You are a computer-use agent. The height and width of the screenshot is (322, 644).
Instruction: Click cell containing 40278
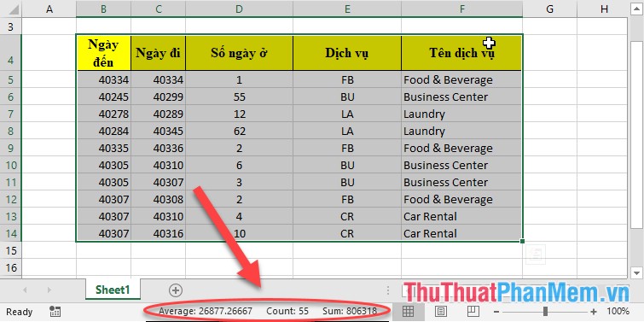pyautogui.click(x=103, y=114)
